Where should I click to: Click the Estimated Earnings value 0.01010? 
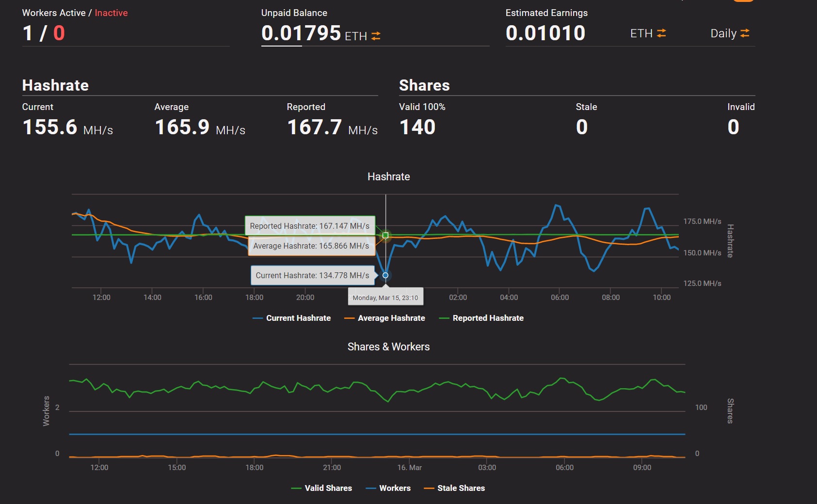[545, 33]
